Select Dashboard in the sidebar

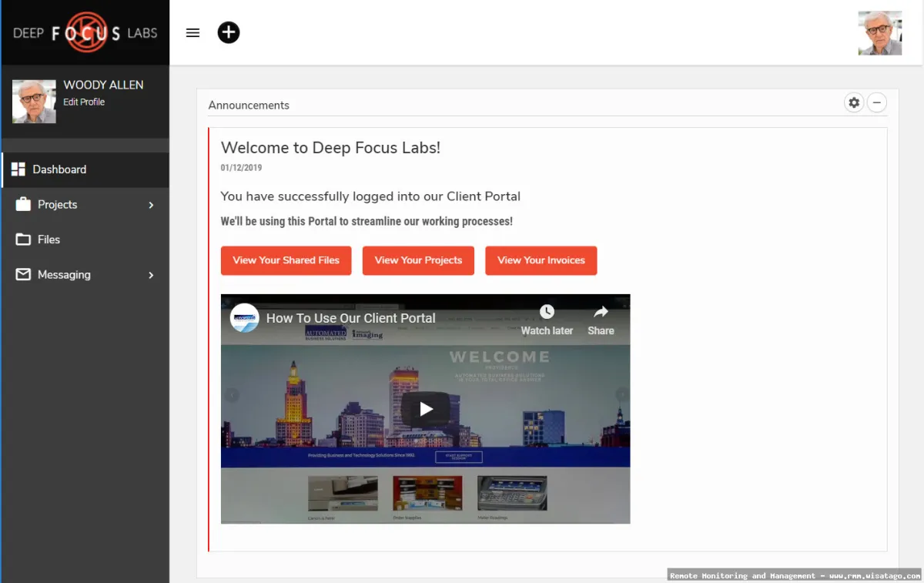85,169
